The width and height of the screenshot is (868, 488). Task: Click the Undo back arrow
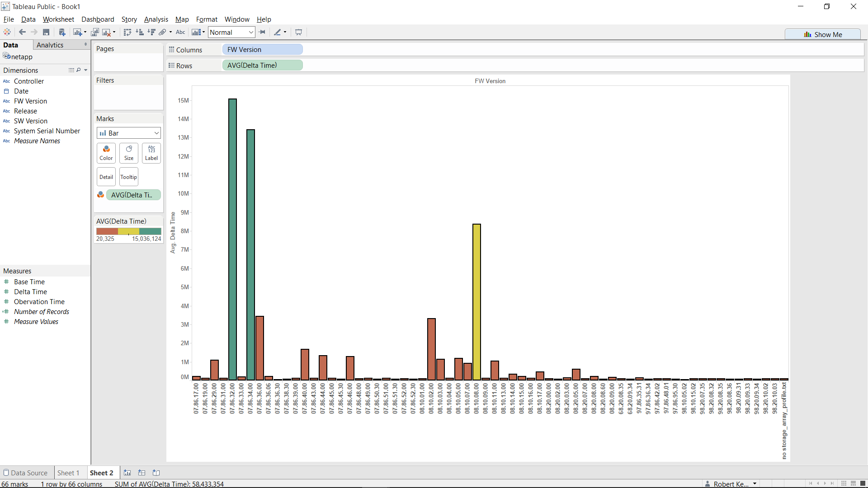pyautogui.click(x=22, y=32)
